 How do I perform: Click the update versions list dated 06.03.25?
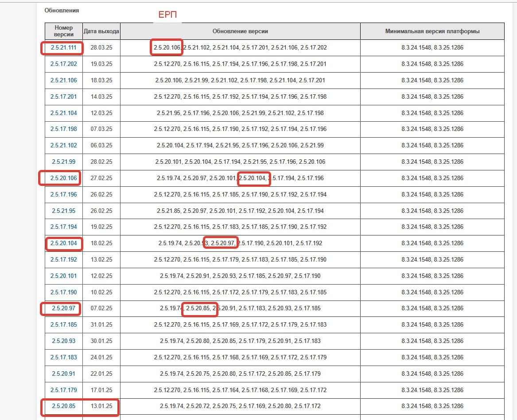coord(240,146)
